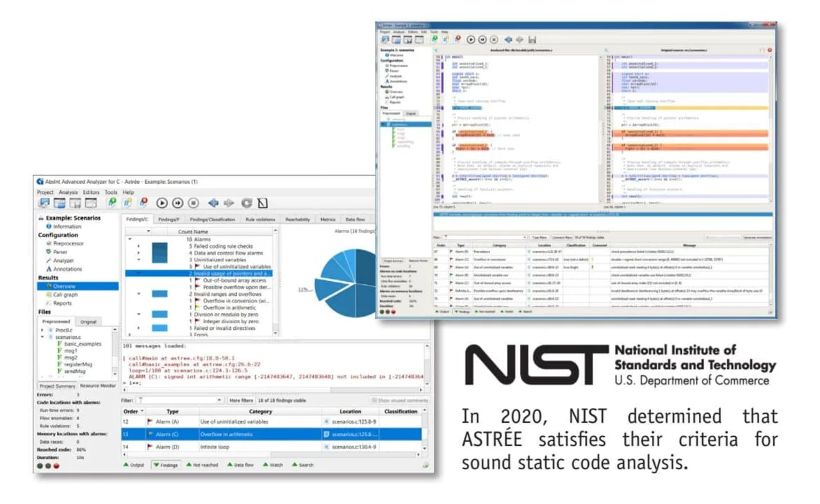820x504 pixels.
Task: Click the first green status circle in front window
Action: click(40, 466)
